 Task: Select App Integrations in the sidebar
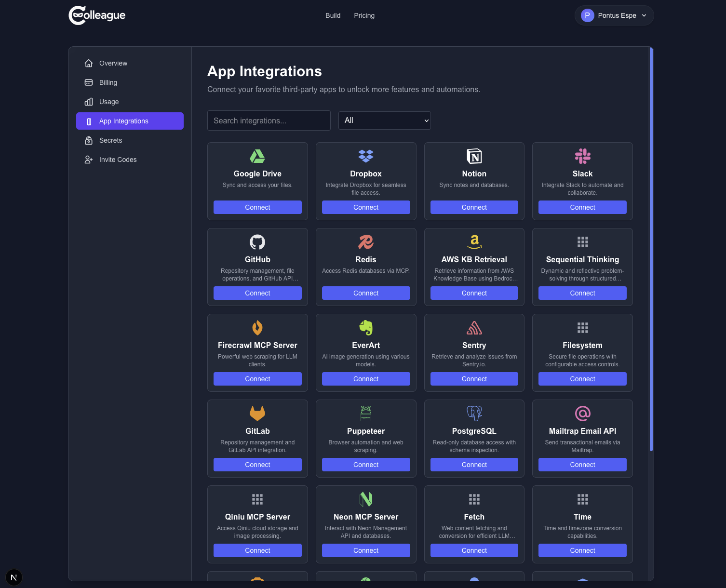coord(130,121)
